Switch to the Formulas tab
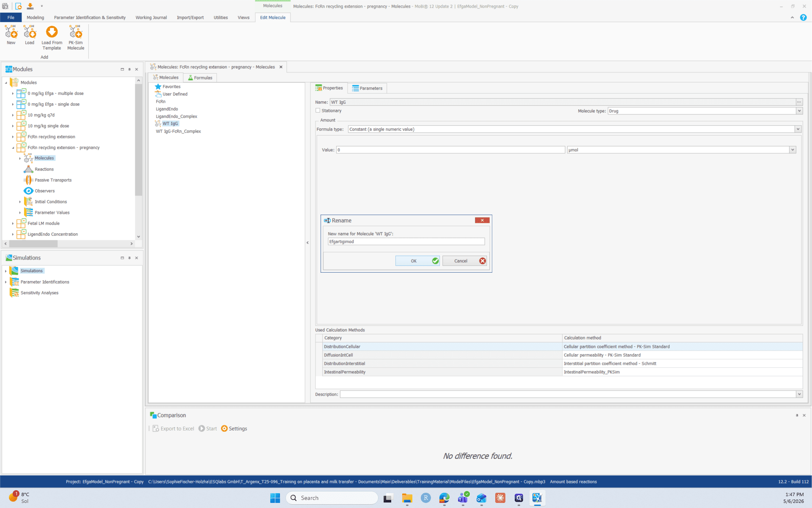 coord(200,77)
